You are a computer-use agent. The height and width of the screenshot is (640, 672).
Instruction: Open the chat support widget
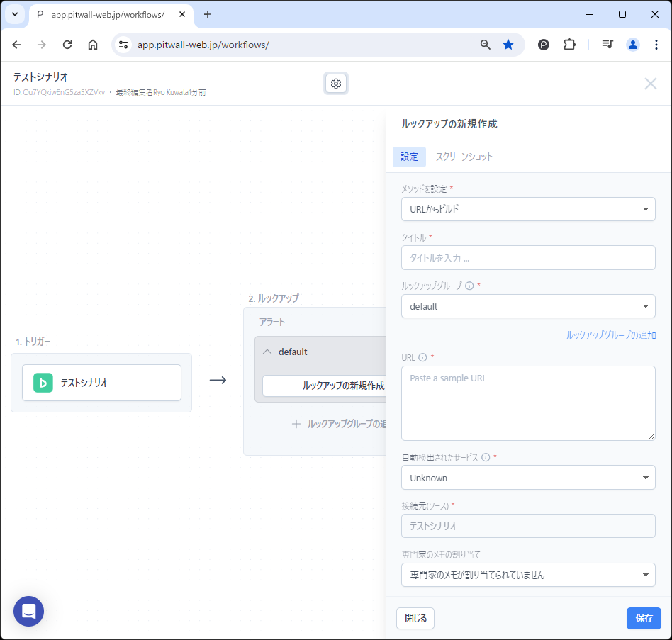click(28, 611)
